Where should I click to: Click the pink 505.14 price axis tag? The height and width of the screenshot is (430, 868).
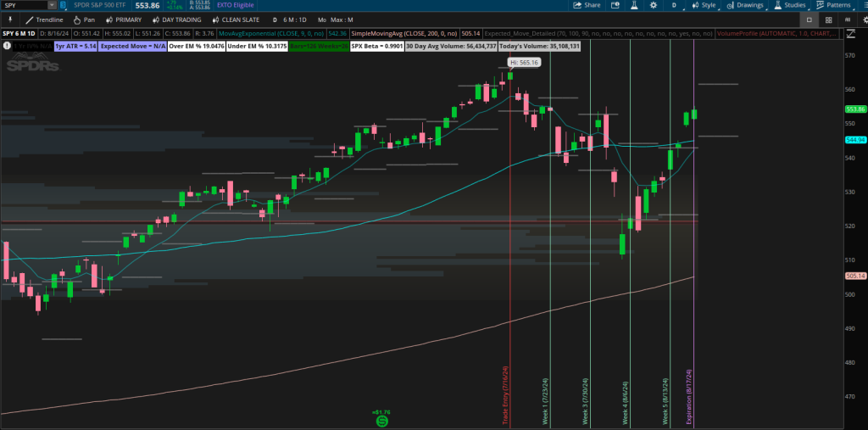click(x=856, y=276)
